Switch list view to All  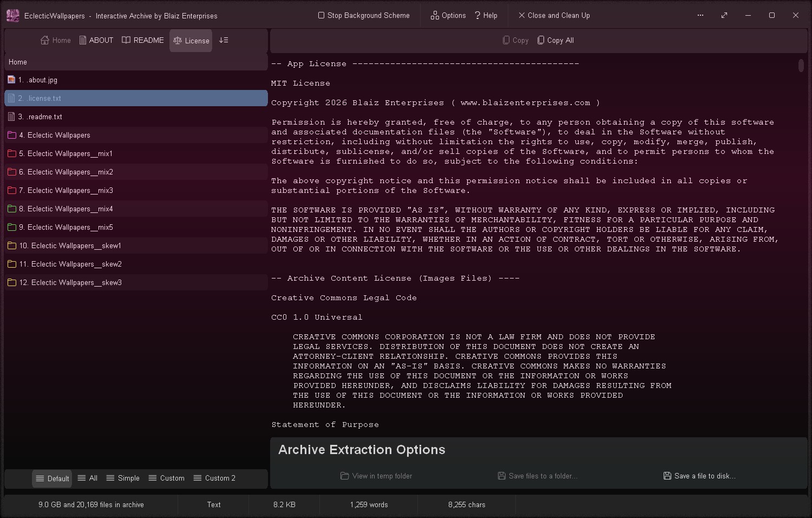pyautogui.click(x=87, y=478)
